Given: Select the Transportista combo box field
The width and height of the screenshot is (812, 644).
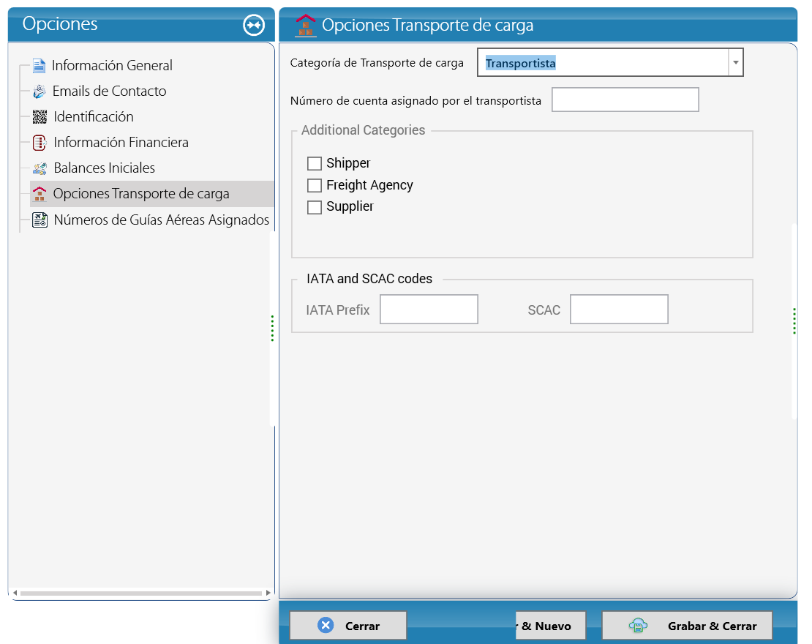Looking at the screenshot, I should [x=603, y=63].
